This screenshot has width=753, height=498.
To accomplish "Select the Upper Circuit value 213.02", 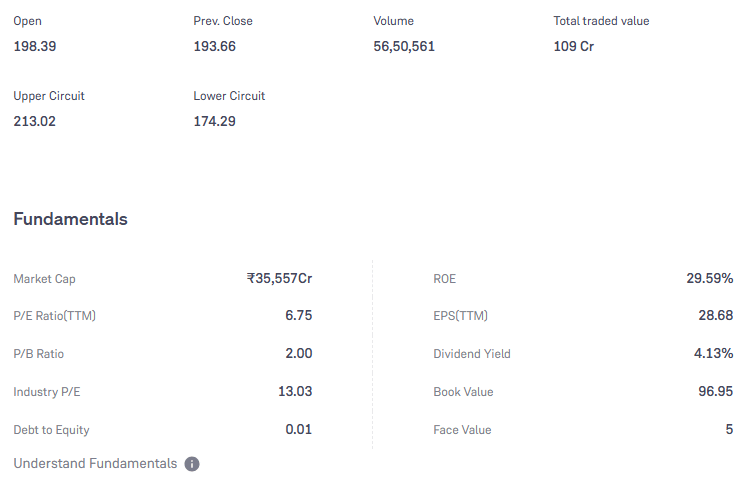I will [35, 121].
